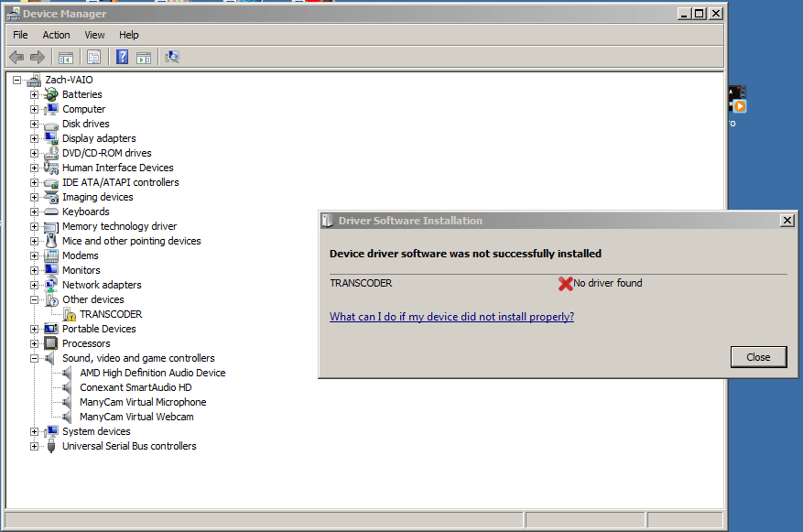
Task: Select the Modems category icon
Action: pos(51,255)
